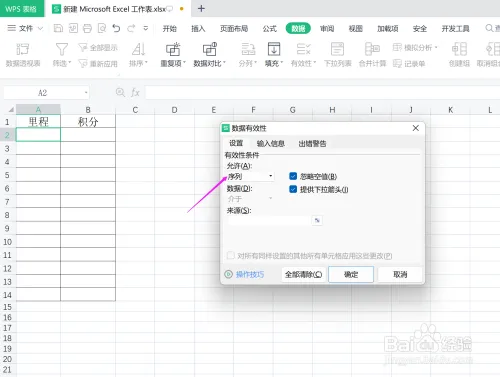Click Consolidate (合并计算) tool
The image size is (500, 377).
372,55
